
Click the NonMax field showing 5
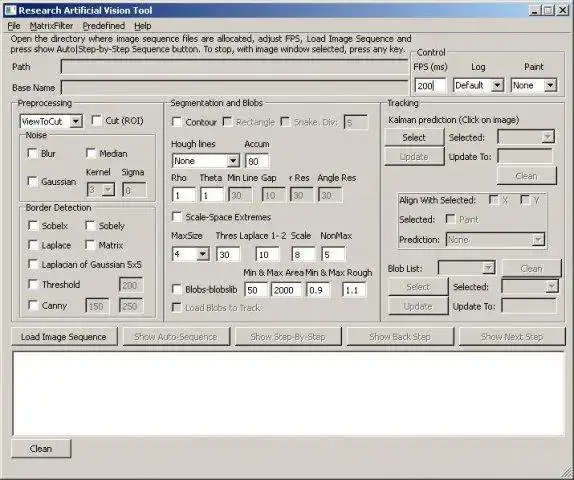coord(333,254)
